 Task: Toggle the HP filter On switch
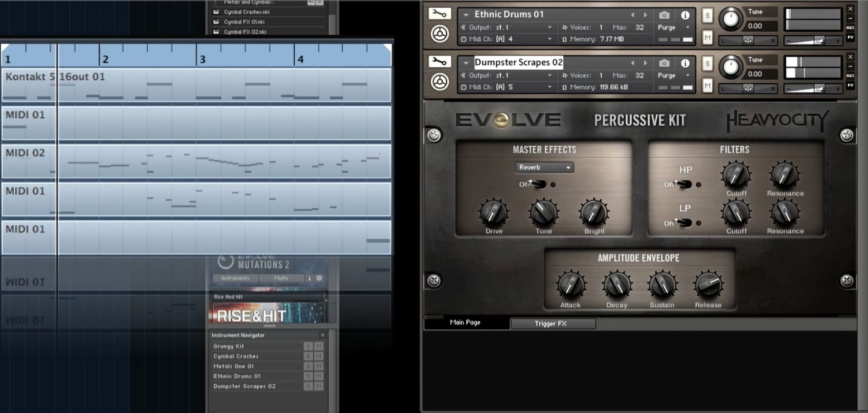coord(683,184)
